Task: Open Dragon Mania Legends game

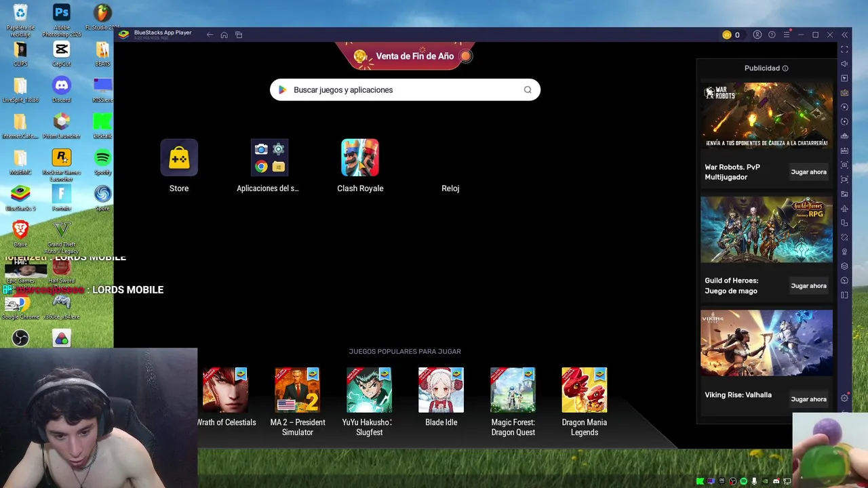Action: [585, 390]
